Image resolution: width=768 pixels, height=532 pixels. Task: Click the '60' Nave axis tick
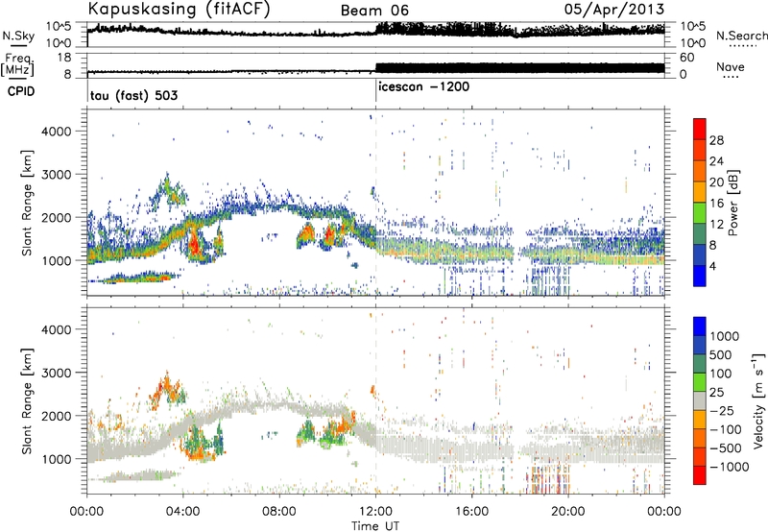click(687, 58)
